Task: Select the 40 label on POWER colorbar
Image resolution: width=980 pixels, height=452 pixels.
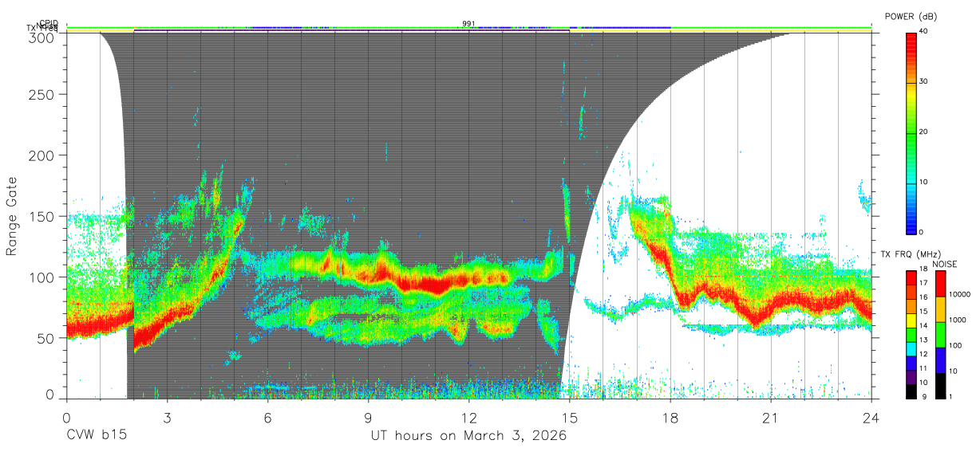Action: coord(923,31)
